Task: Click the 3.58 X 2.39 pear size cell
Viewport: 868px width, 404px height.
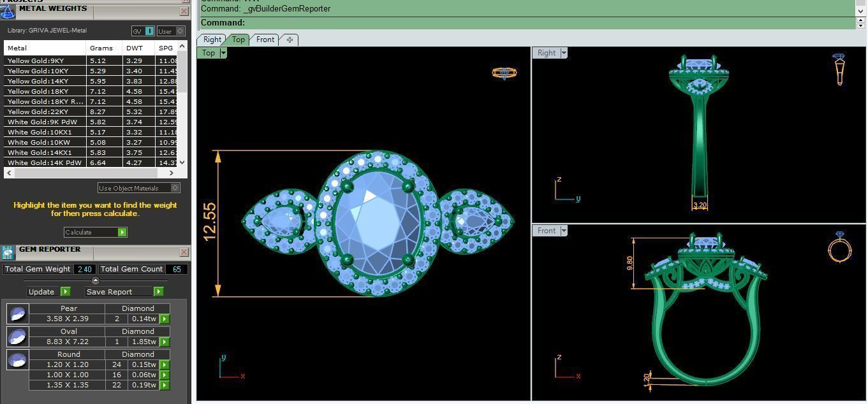Action: pyautogui.click(x=67, y=319)
